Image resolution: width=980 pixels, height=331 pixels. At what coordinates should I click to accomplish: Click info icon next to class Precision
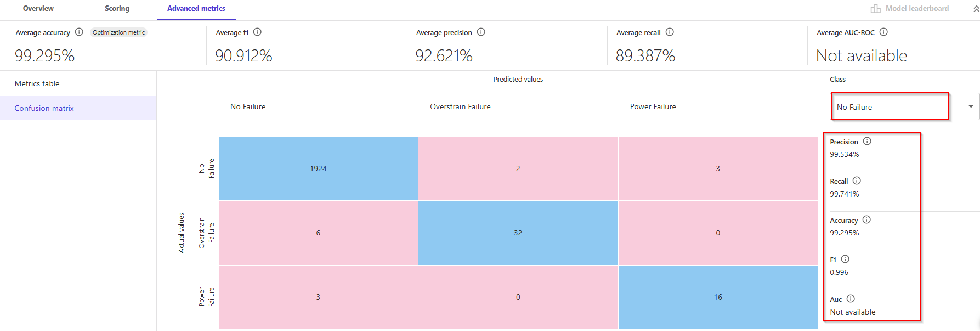867,141
